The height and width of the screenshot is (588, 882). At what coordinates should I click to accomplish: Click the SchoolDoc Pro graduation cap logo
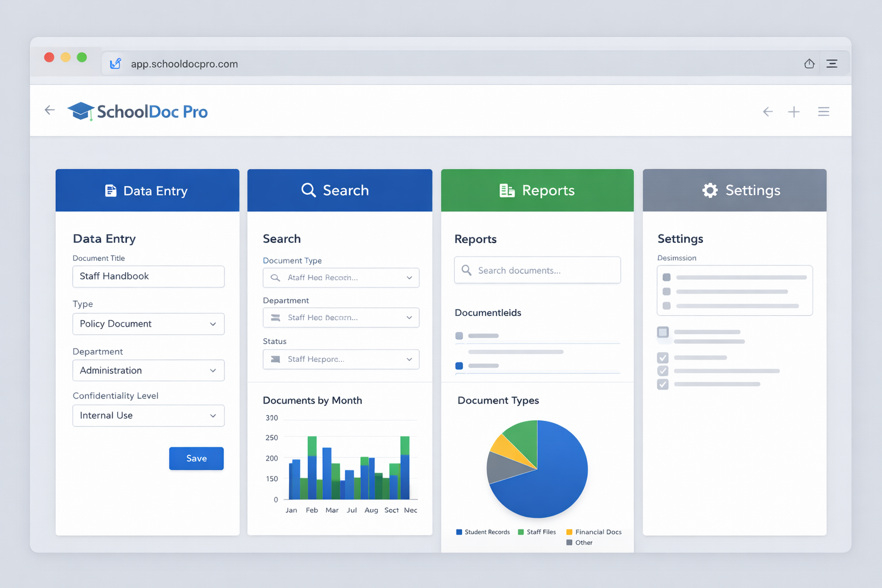pyautogui.click(x=81, y=111)
